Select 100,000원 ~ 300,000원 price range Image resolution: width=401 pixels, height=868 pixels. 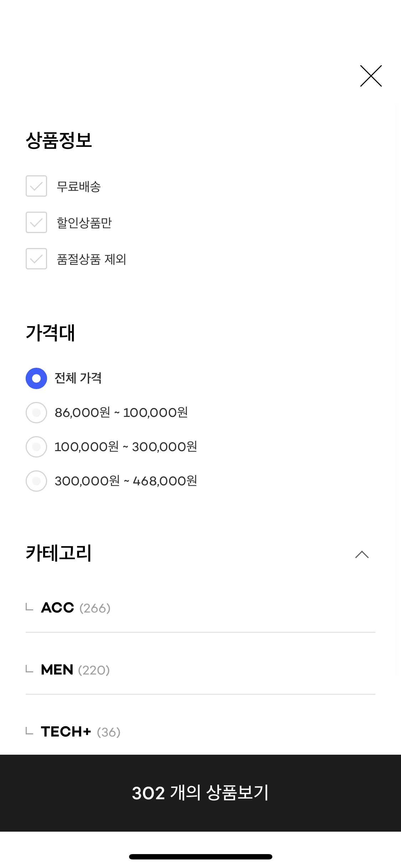36,447
